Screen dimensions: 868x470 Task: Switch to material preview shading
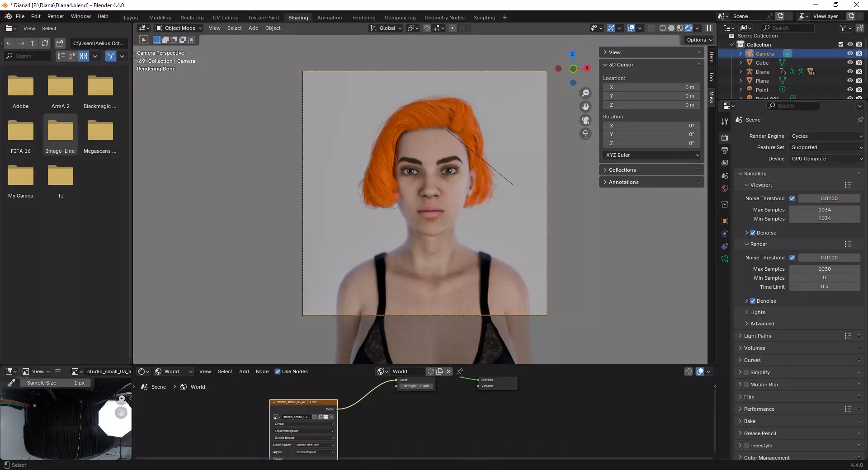[680, 28]
